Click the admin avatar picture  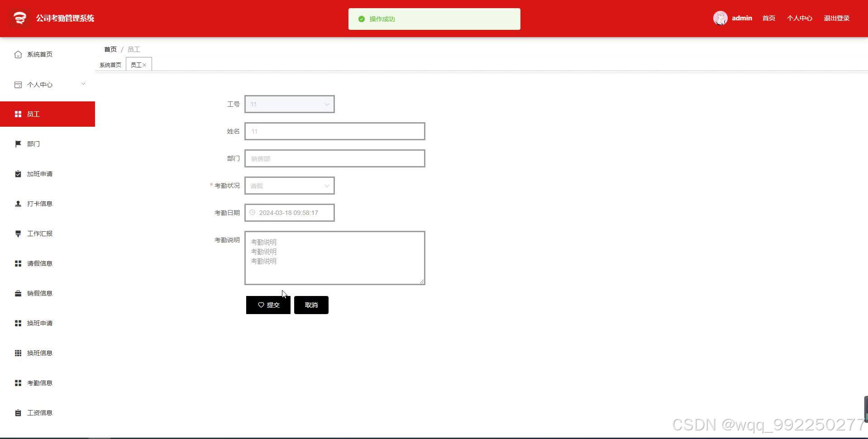tap(720, 18)
